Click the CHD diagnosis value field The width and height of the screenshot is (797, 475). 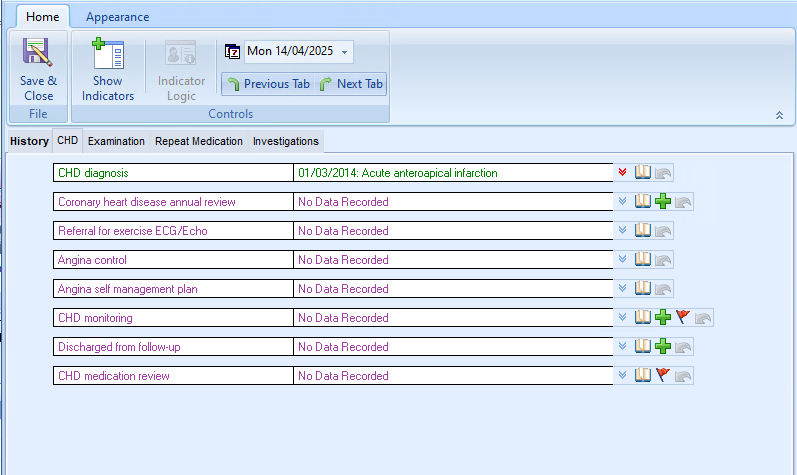[452, 173]
